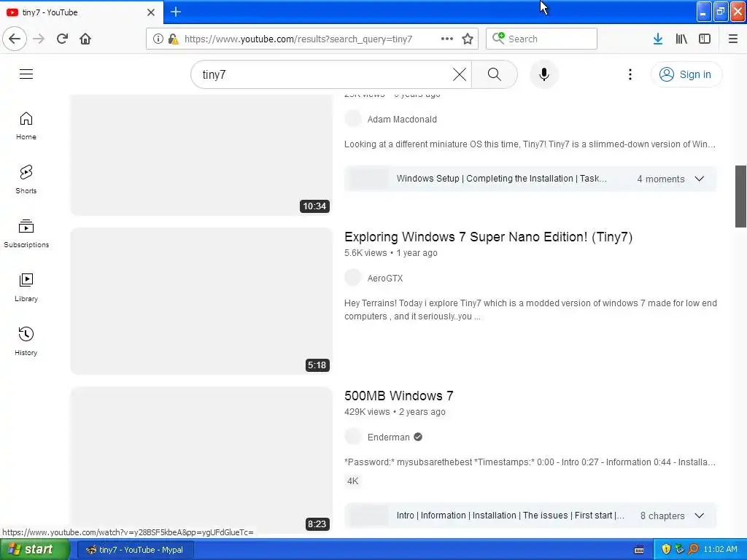Click the security shield tray icon
Screen dimensions: 747x560
click(x=666, y=550)
